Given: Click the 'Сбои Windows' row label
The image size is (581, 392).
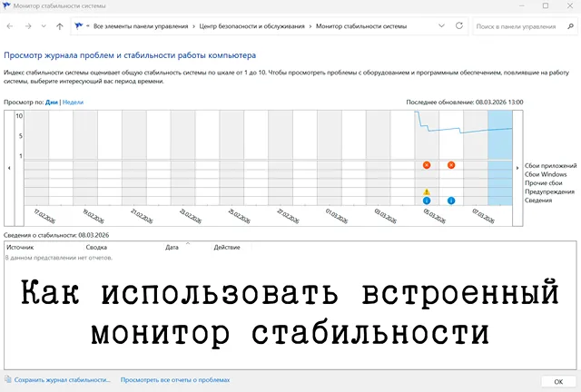Looking at the screenshot, I should (546, 174).
